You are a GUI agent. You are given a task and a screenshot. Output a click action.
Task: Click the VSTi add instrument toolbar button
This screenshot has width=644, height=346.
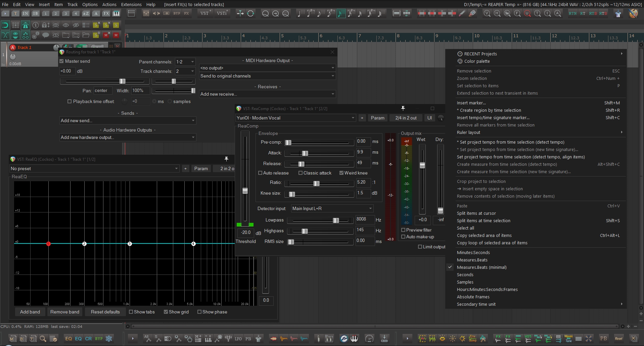pyautogui.click(x=222, y=13)
